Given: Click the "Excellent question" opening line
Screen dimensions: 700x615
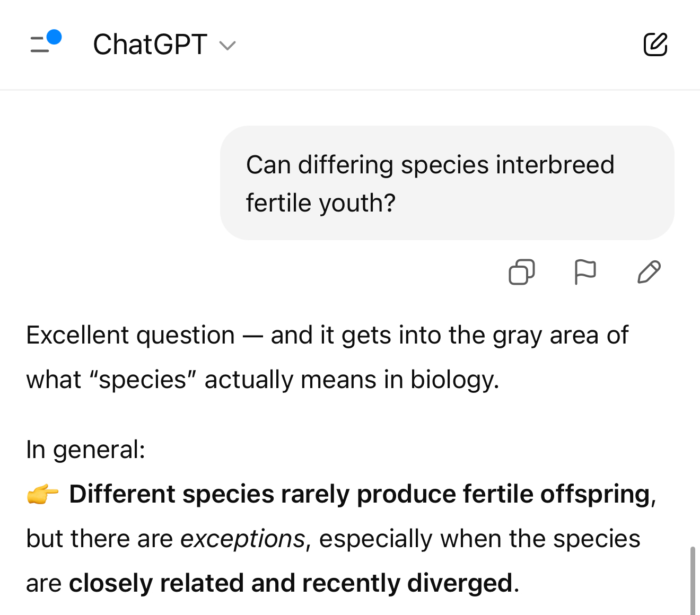Looking at the screenshot, I should click(x=130, y=335).
